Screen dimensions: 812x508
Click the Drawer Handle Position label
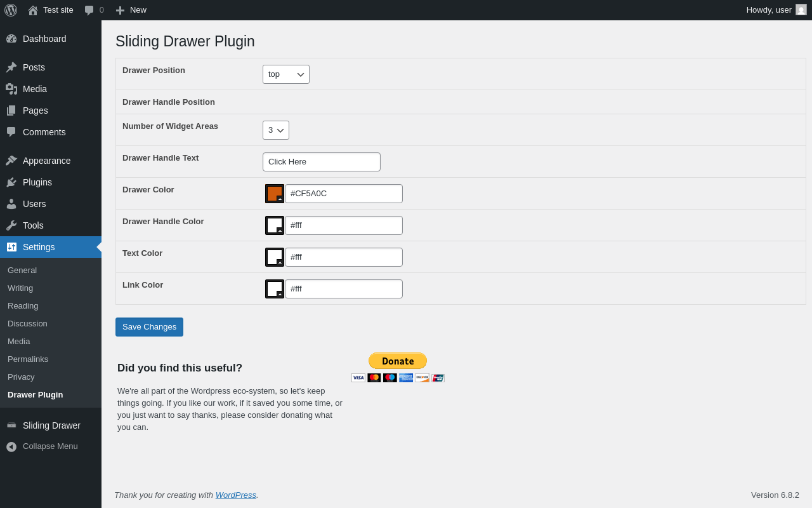tap(169, 102)
